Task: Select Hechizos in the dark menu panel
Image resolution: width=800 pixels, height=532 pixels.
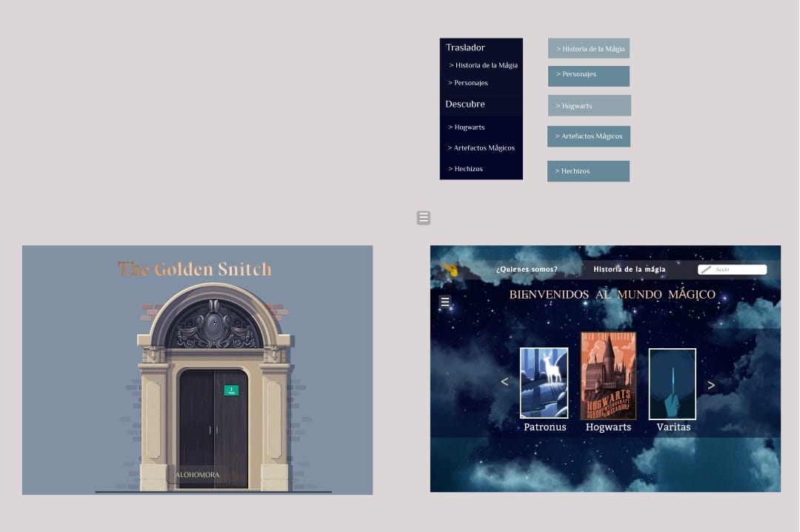Action: [465, 169]
